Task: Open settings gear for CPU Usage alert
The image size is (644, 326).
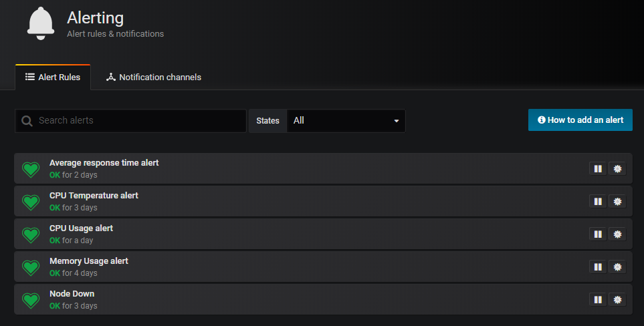Action: 617,234
